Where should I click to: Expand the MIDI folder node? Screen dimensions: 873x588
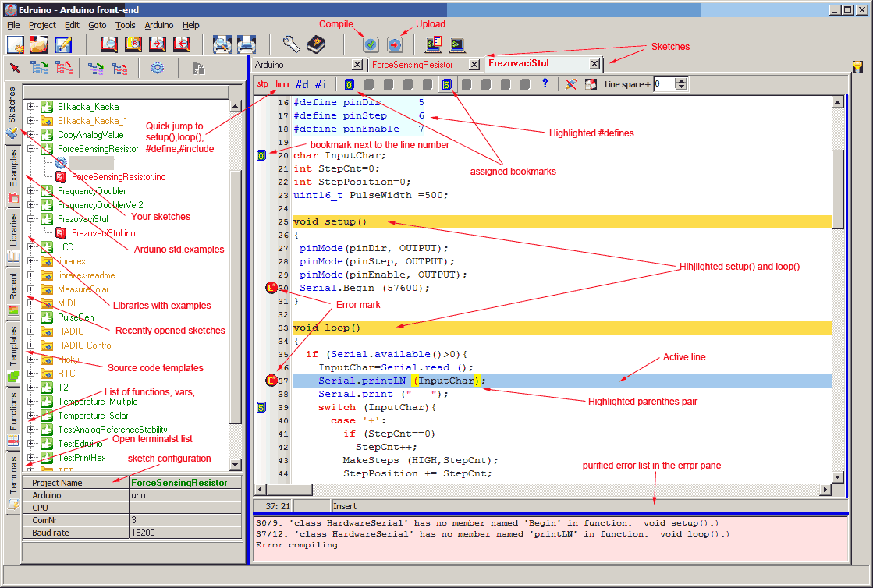(x=31, y=303)
